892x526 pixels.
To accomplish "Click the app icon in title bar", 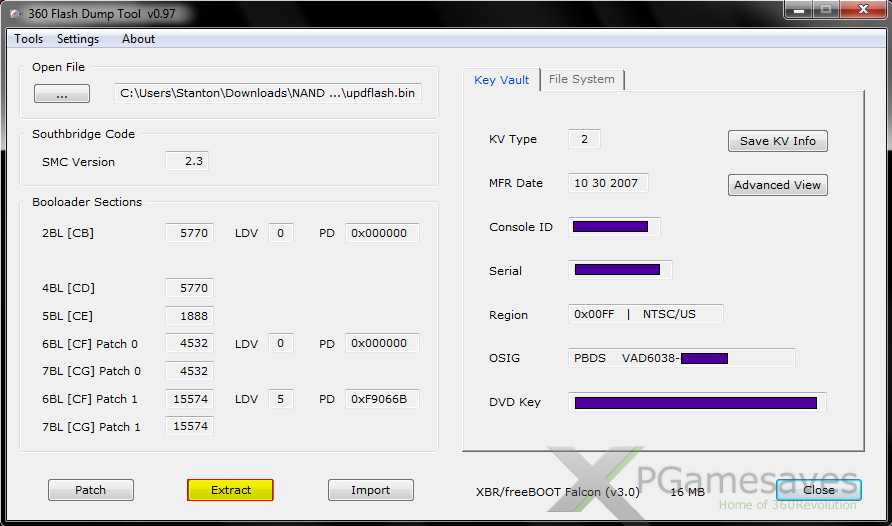I will [x=16, y=13].
